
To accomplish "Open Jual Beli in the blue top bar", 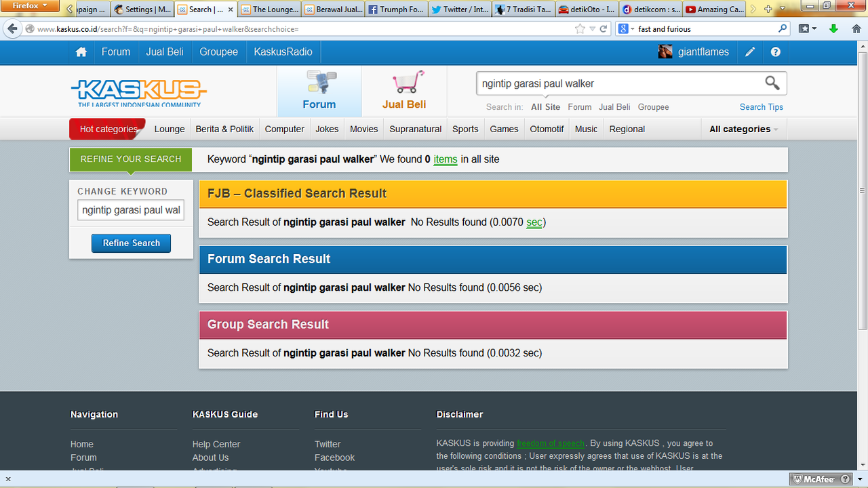I will pos(165,52).
